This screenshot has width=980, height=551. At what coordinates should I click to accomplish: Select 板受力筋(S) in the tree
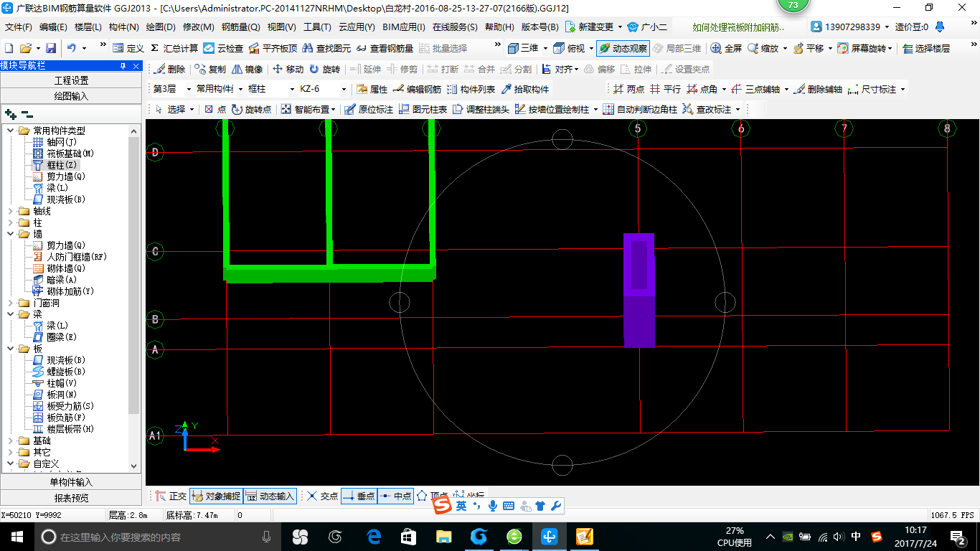[x=70, y=406]
